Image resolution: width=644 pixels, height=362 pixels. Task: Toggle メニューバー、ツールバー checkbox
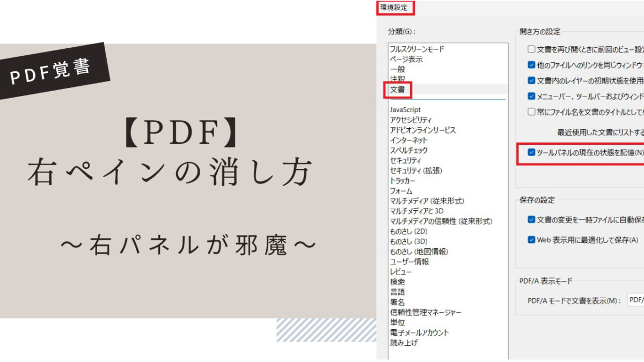(531, 97)
